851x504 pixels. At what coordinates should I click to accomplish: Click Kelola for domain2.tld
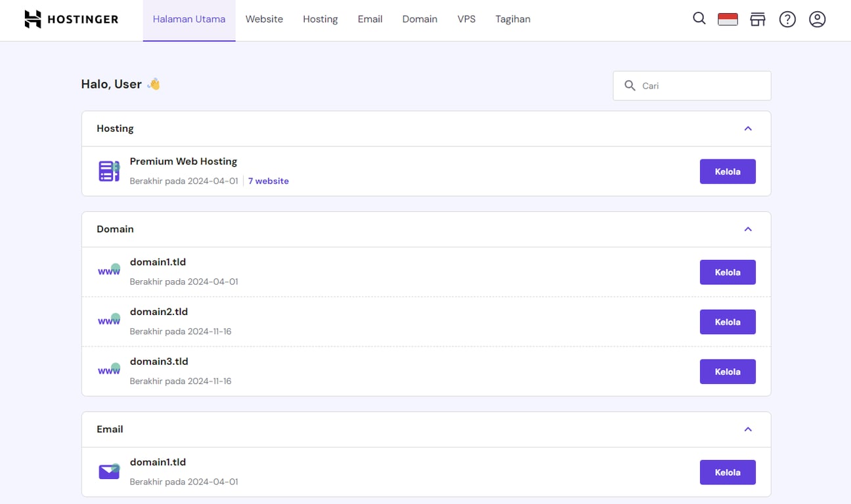click(728, 322)
